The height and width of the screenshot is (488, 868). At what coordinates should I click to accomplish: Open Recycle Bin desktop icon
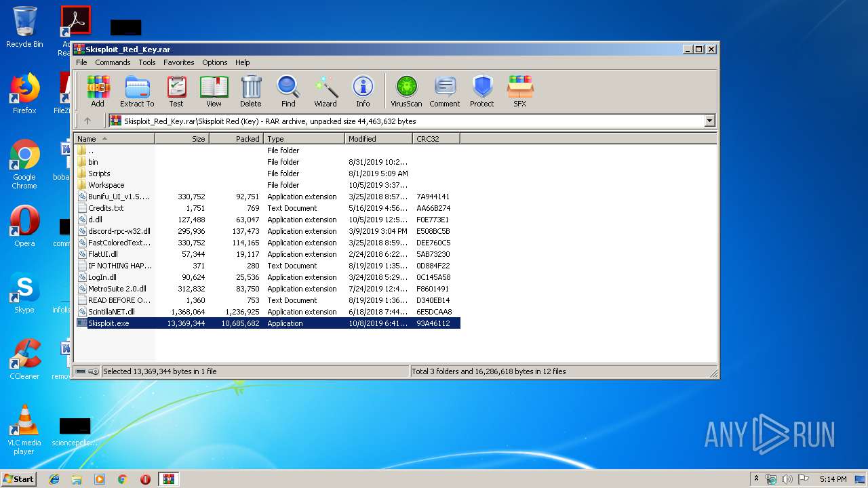pyautogui.click(x=24, y=27)
